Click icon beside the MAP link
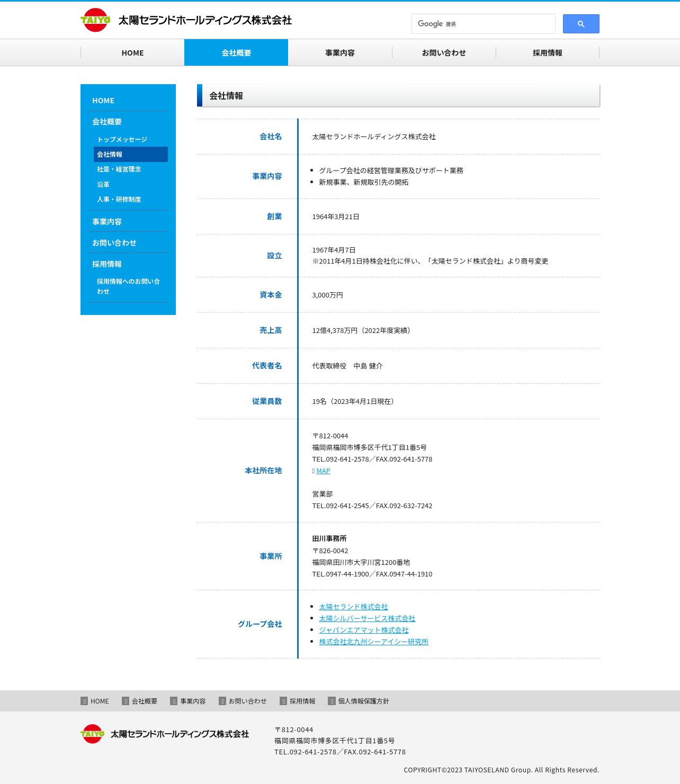Screen dimensions: 680x784 point(314,471)
